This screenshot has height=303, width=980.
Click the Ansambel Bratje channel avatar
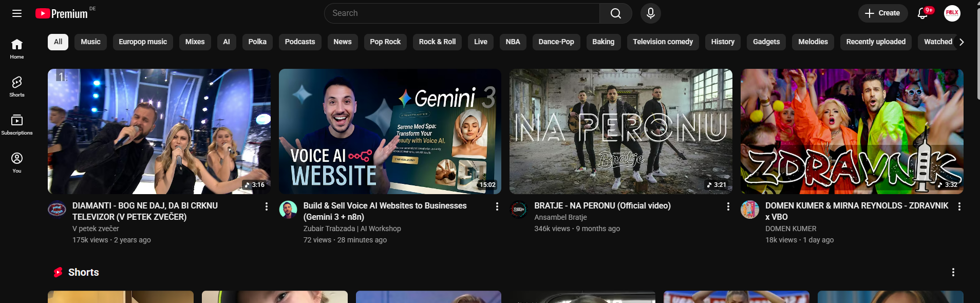point(519,210)
